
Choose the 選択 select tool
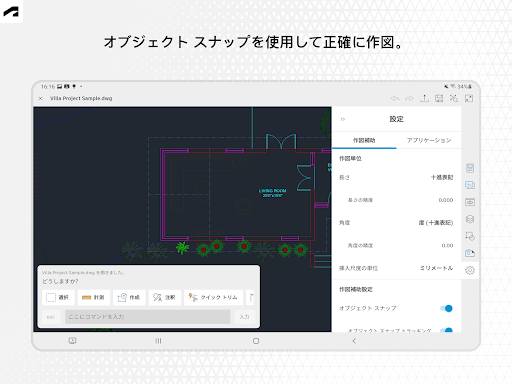point(58,297)
